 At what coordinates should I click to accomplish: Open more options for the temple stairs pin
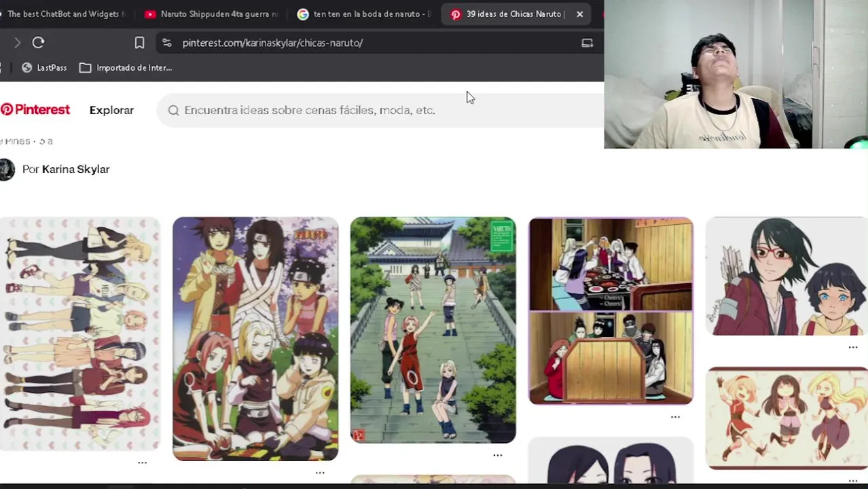[x=498, y=455]
